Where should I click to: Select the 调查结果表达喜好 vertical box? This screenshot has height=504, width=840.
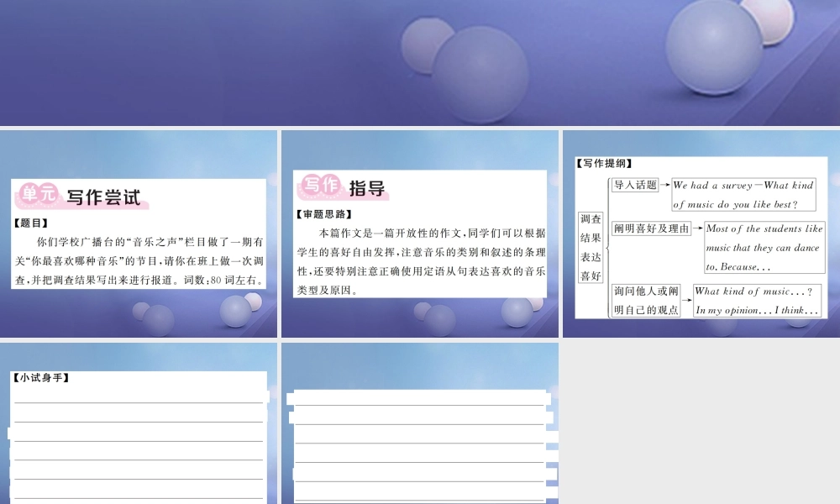(x=591, y=248)
